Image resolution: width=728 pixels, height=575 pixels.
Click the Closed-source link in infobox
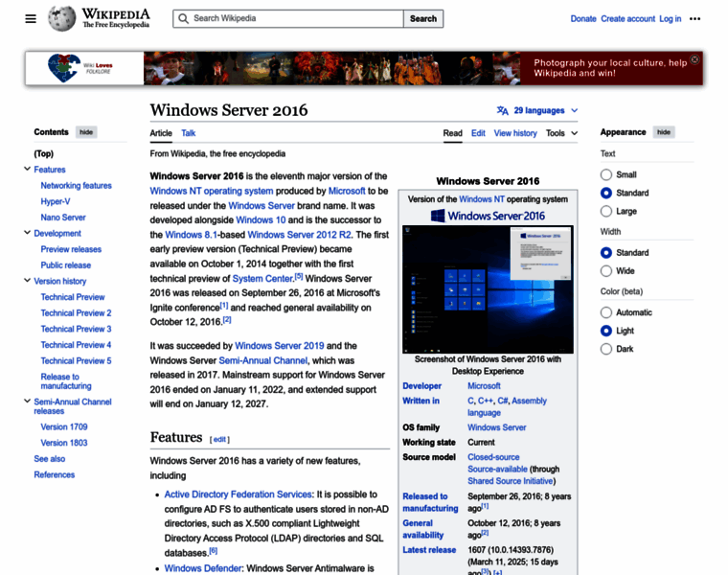pyautogui.click(x=493, y=457)
